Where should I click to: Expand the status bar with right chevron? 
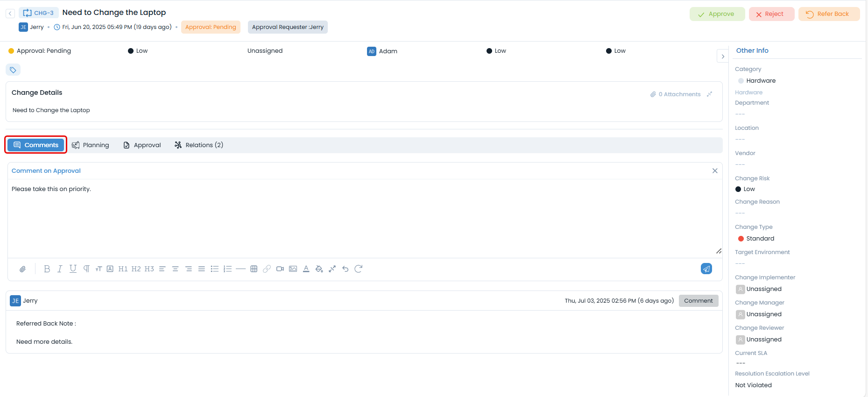(723, 57)
